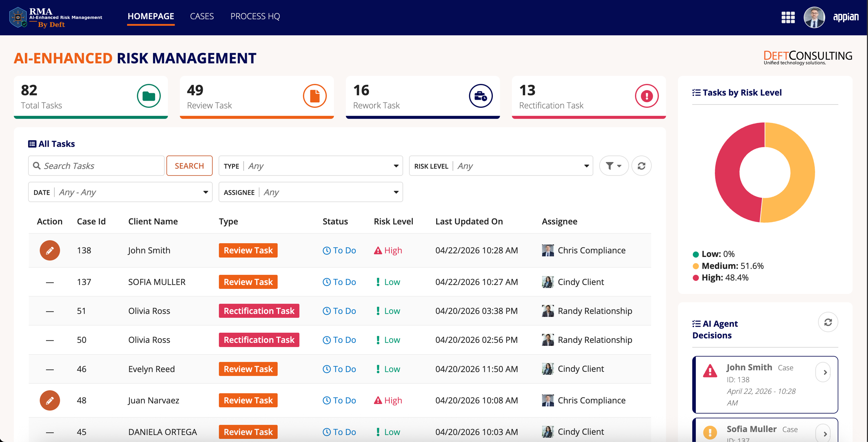The height and width of the screenshot is (442, 868).
Task: Sort by the Case Id column header
Action: click(x=91, y=221)
